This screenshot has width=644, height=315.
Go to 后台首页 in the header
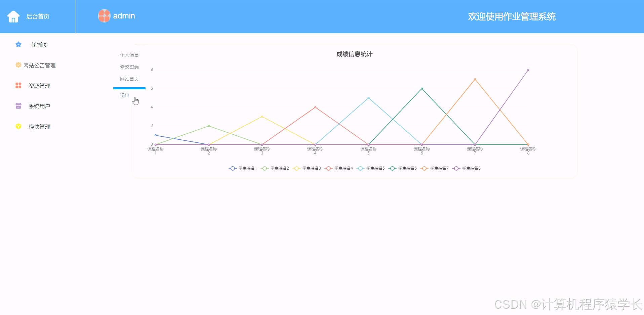click(38, 16)
